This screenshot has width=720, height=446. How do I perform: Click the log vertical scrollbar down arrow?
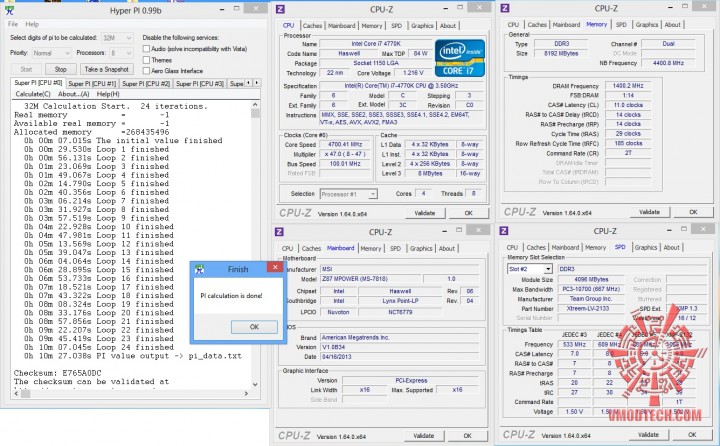tap(255, 384)
